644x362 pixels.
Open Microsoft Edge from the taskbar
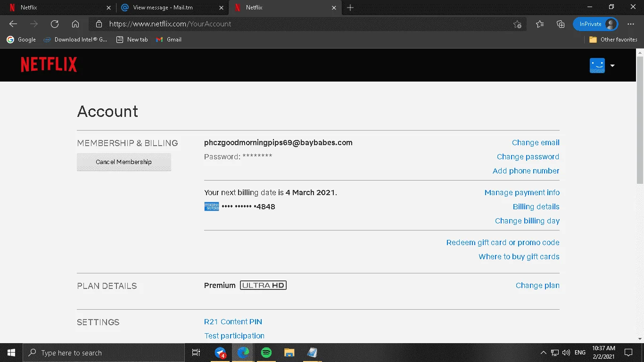click(243, 353)
